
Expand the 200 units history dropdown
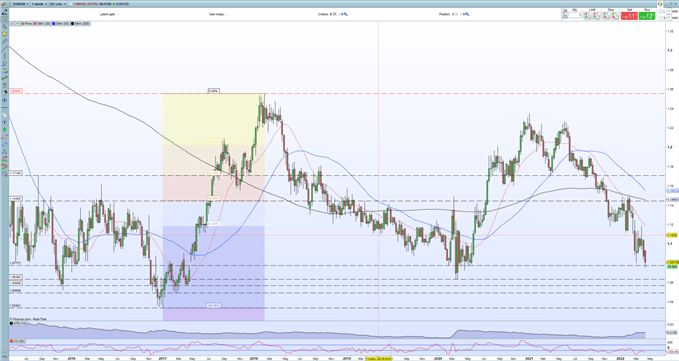58,4
